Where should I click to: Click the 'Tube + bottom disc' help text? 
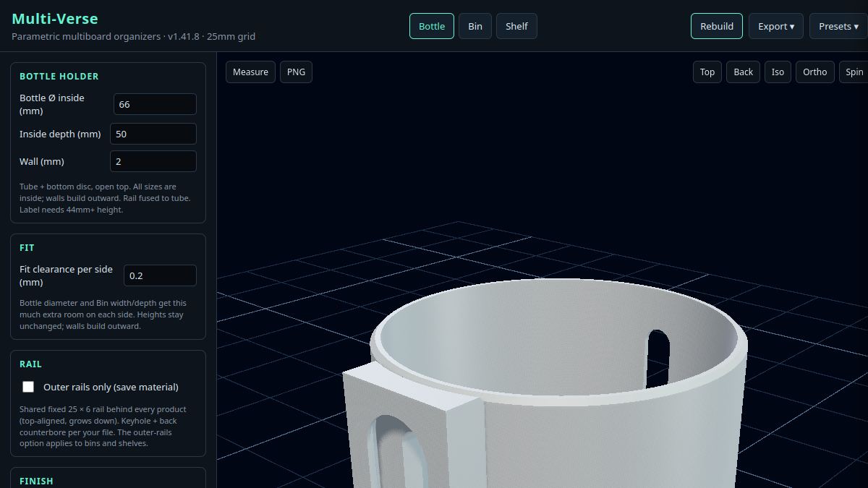[x=106, y=198]
